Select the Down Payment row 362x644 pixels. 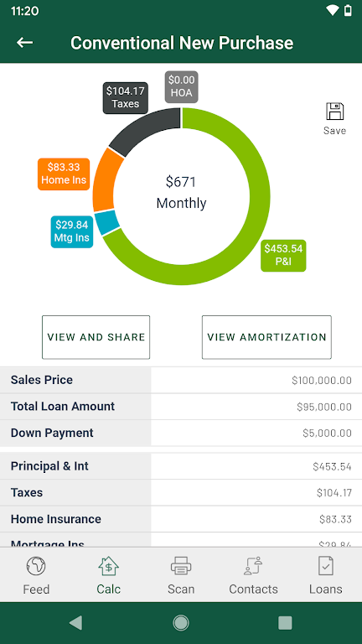(x=181, y=433)
